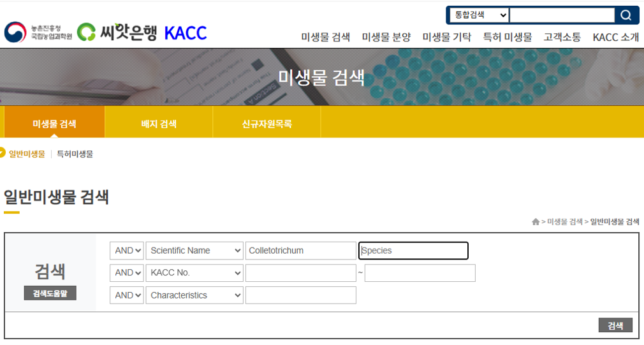Click the 씨앗은행 KACC logo
The image size is (644, 345).
(142, 32)
